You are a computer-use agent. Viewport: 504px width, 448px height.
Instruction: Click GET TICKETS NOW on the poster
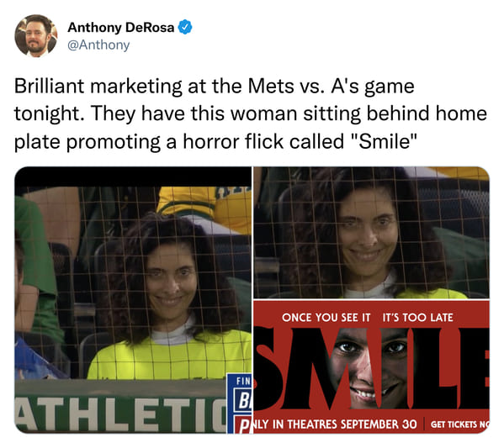pyautogui.click(x=460, y=424)
